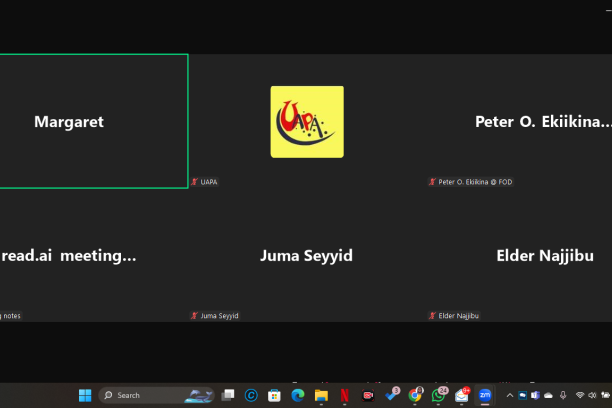The image size is (612, 408).
Task: Open the Windows Start menu
Action: coord(85,395)
